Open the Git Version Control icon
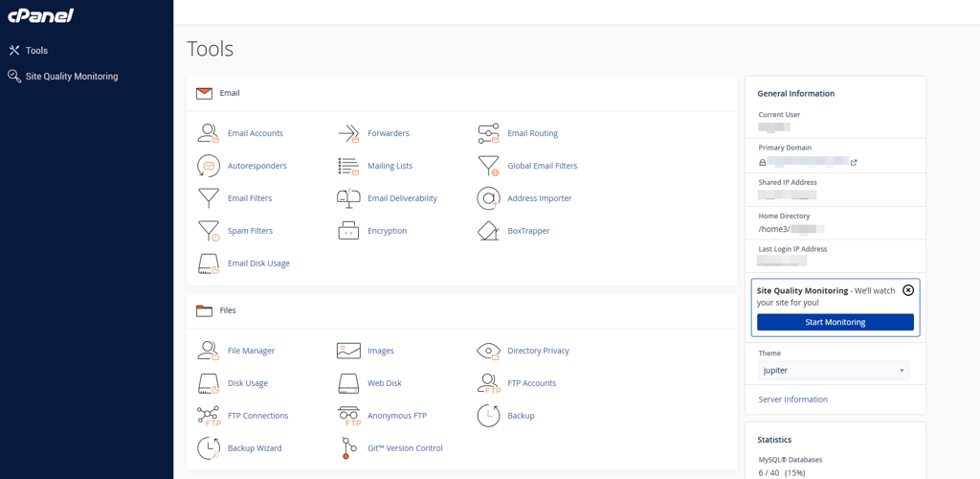This screenshot has height=479, width=980. [x=348, y=448]
